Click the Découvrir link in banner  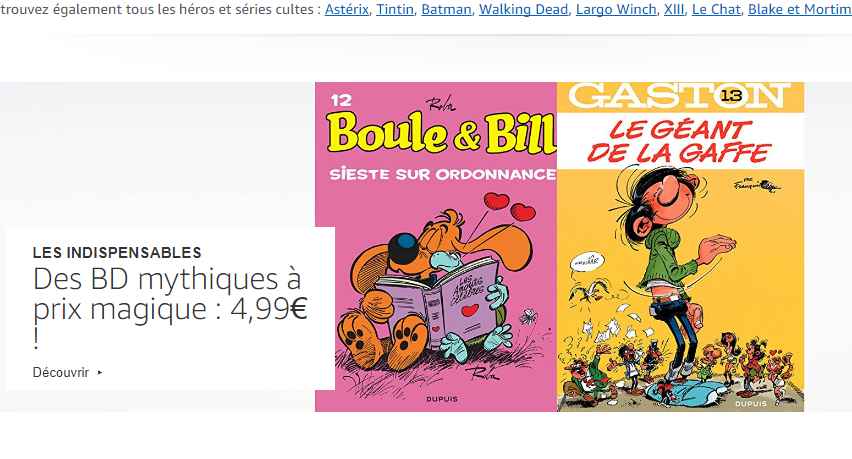(61, 373)
